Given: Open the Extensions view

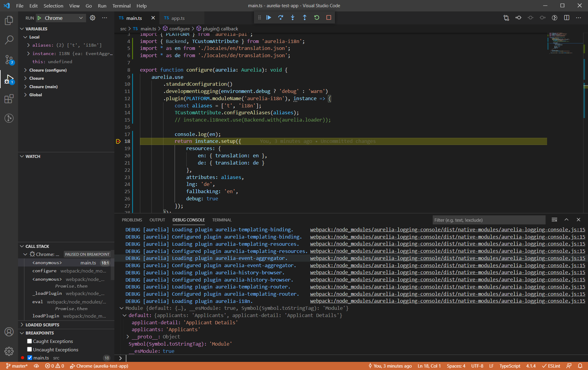Looking at the screenshot, I should point(9,99).
